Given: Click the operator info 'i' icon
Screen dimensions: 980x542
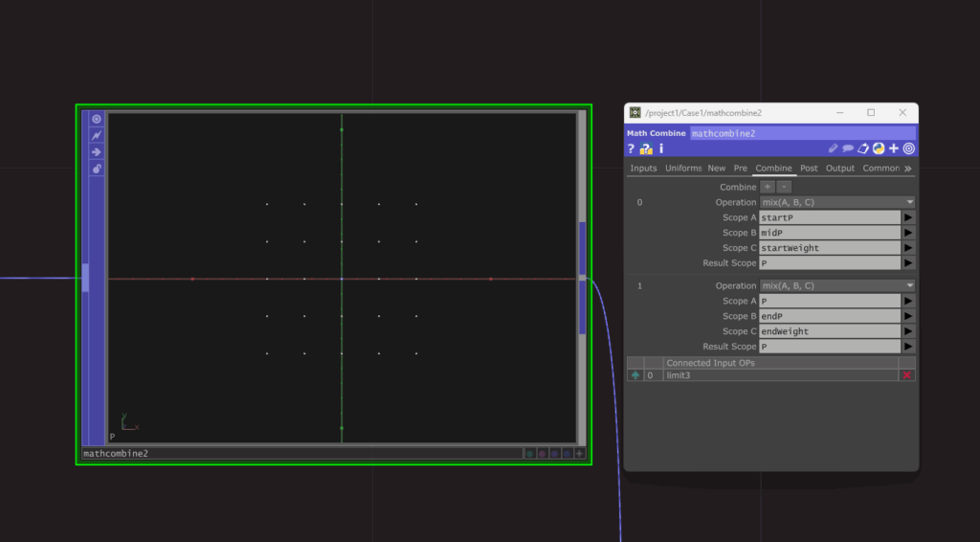Looking at the screenshot, I should pyautogui.click(x=660, y=148).
